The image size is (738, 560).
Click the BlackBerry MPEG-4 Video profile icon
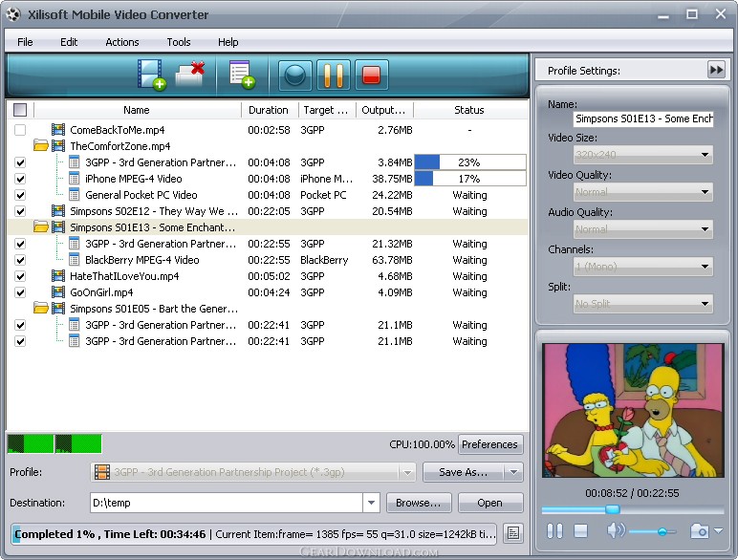coord(74,260)
